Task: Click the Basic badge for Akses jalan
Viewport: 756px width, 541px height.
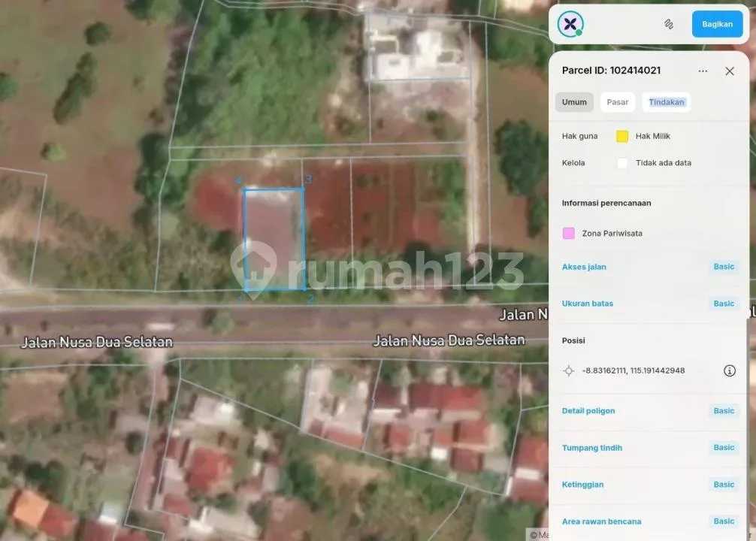Action: click(724, 267)
